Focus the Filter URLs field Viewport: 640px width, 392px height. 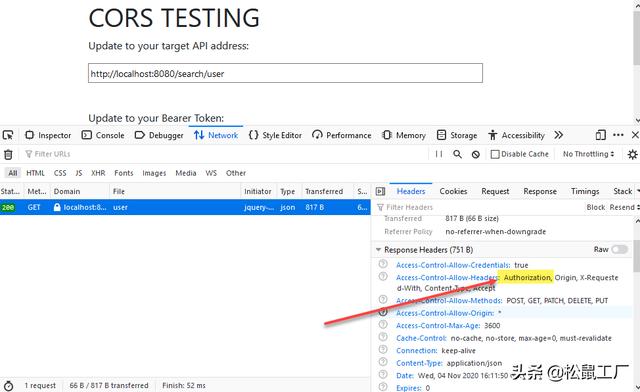224,154
